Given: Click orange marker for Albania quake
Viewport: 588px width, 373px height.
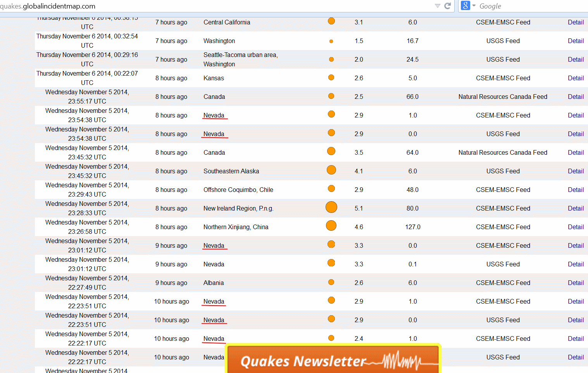Looking at the screenshot, I should coord(331,282).
